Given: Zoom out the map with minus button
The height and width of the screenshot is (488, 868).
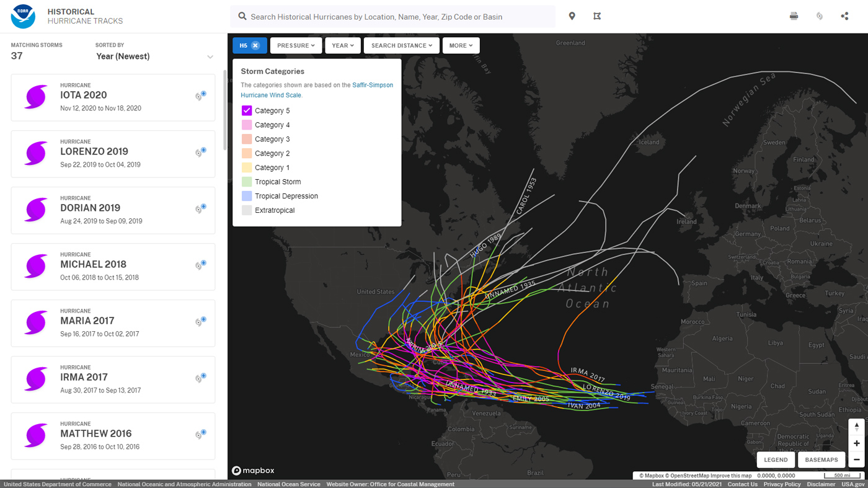Looking at the screenshot, I should (x=856, y=459).
